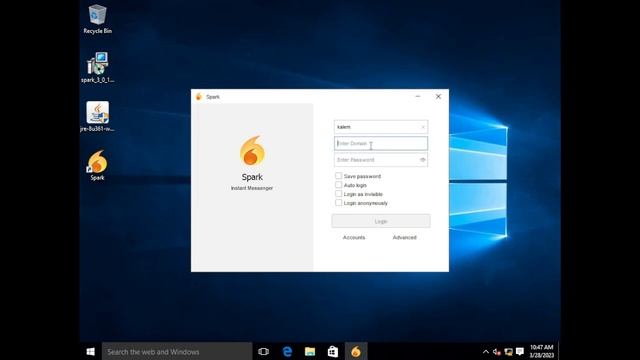Select the spark_3_0_1 installer desktop icon

point(97,68)
